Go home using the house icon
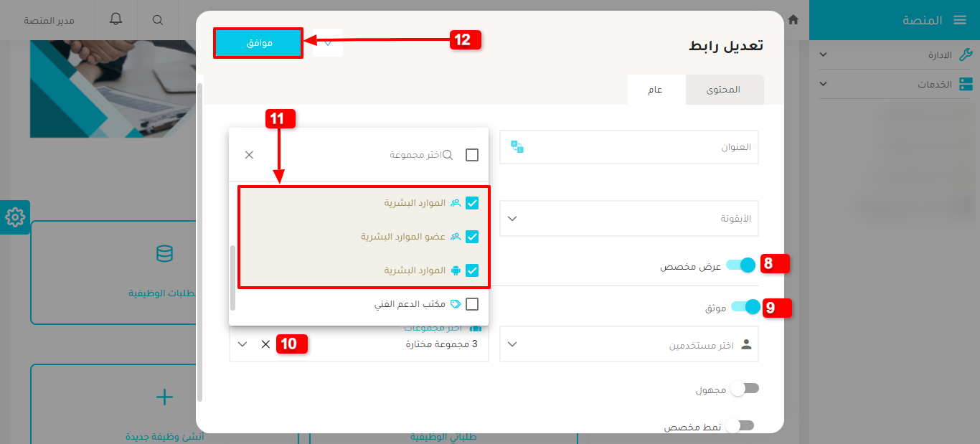Image resolution: width=980 pixels, height=444 pixels. click(x=793, y=21)
